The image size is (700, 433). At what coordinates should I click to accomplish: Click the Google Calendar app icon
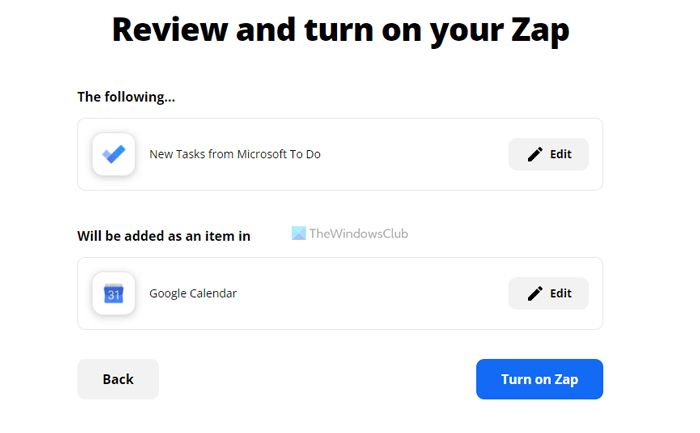pos(114,293)
